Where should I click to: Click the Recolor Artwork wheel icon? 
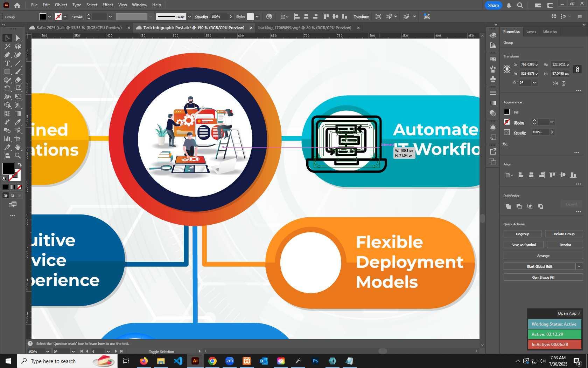tap(269, 16)
